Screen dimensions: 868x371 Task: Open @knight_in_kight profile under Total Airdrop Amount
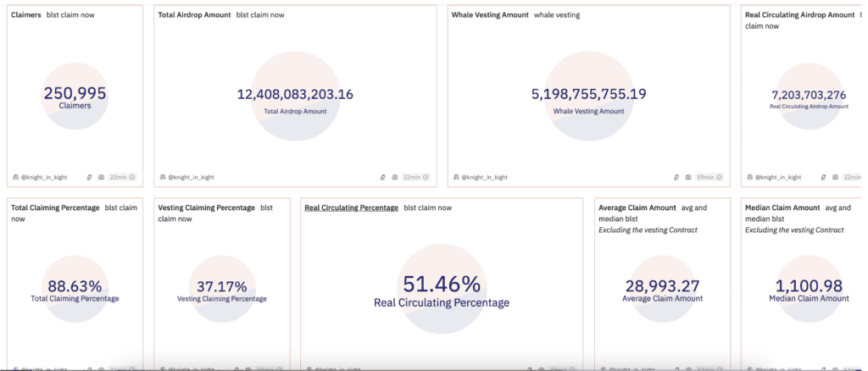tap(191, 177)
